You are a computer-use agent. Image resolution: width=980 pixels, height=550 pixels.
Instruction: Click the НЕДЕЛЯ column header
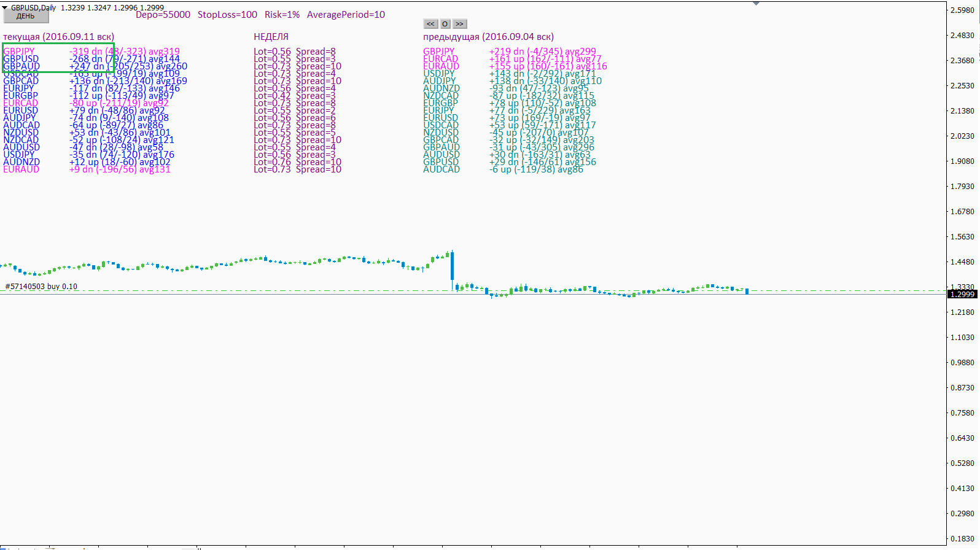(x=271, y=37)
